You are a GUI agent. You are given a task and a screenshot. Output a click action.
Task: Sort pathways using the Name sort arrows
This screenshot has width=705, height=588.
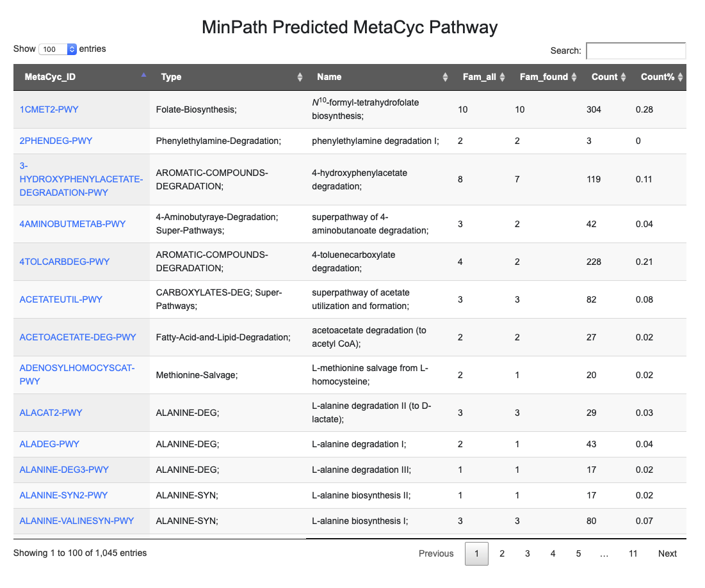tap(444, 77)
